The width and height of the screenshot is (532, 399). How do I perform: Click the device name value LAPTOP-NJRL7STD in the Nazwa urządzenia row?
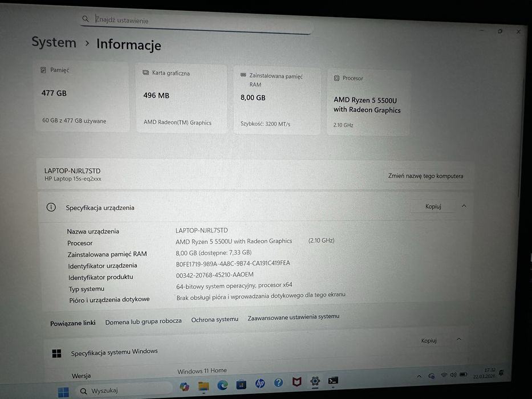[201, 230]
